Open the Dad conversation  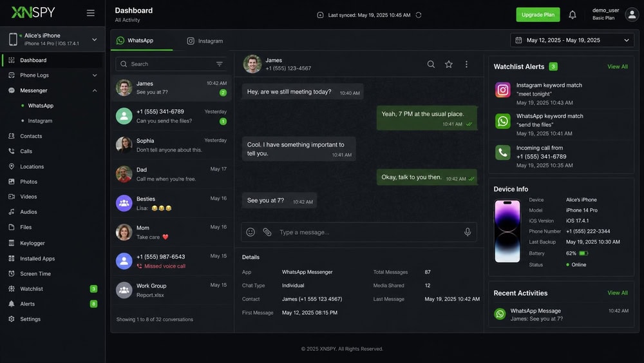172,174
